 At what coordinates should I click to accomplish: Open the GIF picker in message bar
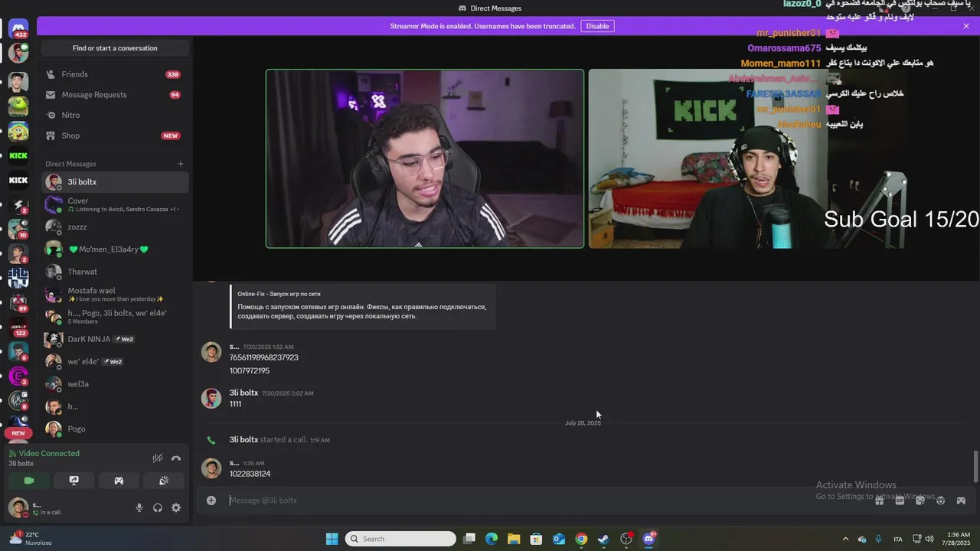coord(900,500)
